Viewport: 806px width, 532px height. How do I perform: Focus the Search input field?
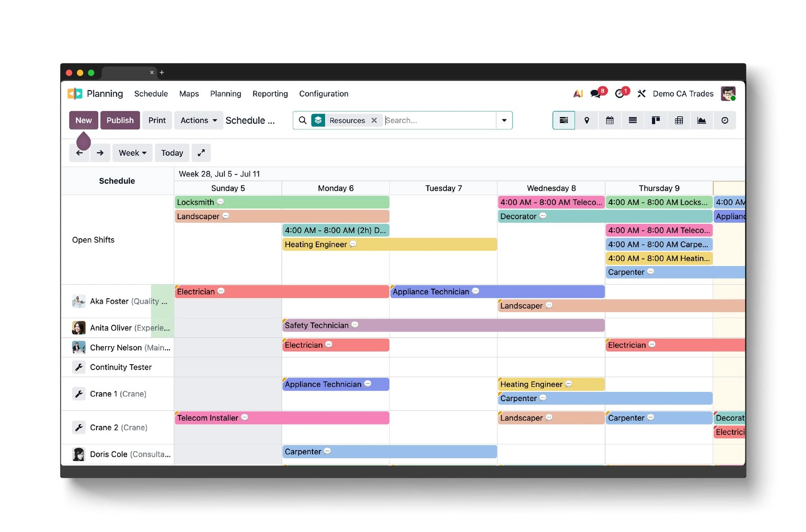[440, 120]
